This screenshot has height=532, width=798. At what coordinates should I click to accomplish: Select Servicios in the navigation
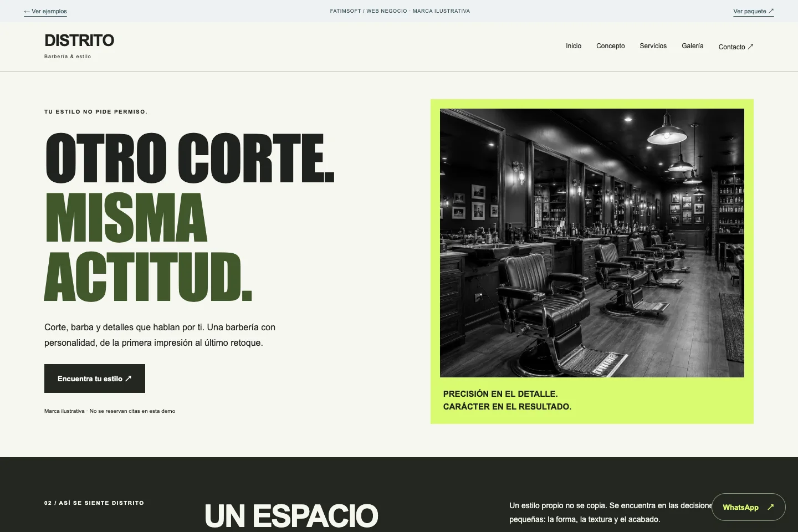point(653,46)
